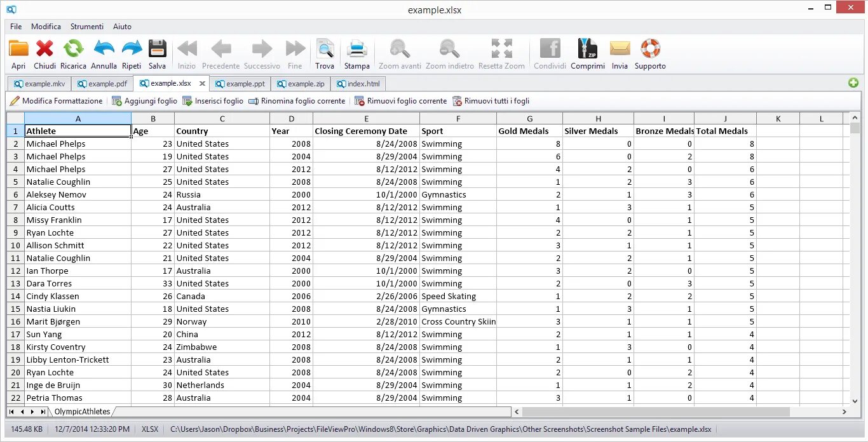Go to Inizio toolbar icon
868x442 pixels.
tap(187, 48)
